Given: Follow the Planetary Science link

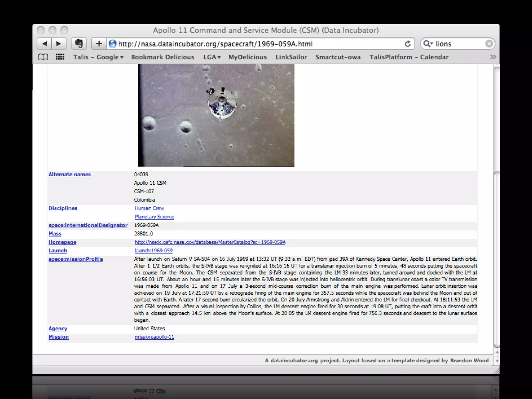Looking at the screenshot, I should [154, 217].
